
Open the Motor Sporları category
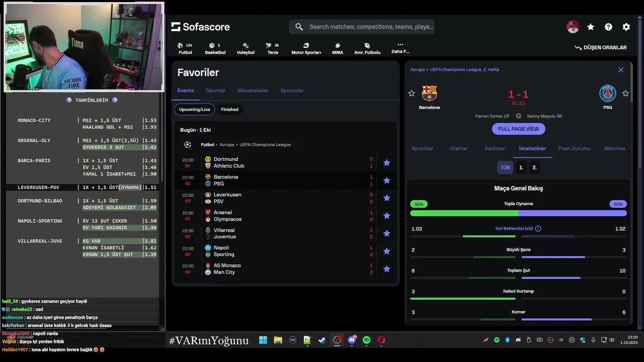[x=306, y=48]
